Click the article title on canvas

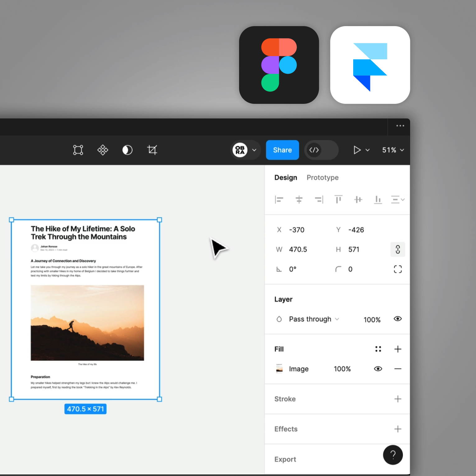click(x=83, y=233)
